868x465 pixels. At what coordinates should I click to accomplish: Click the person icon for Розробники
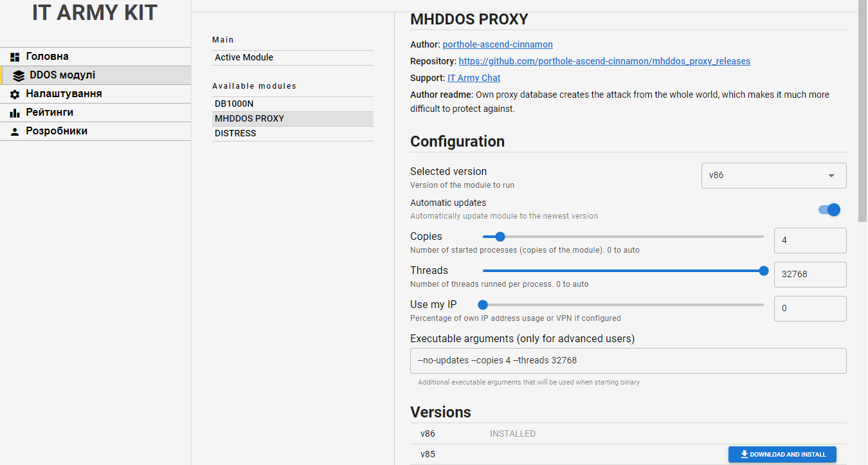coord(15,131)
